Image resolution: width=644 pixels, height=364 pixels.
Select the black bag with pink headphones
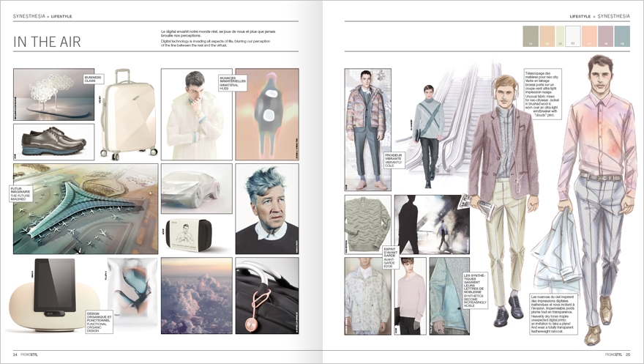pos(267,295)
